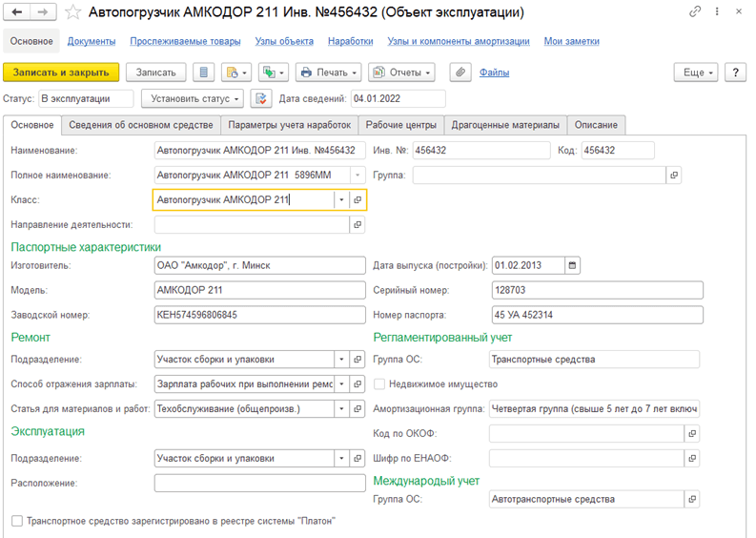Open the green structure icon dropdown
756x538 pixels.
click(273, 72)
